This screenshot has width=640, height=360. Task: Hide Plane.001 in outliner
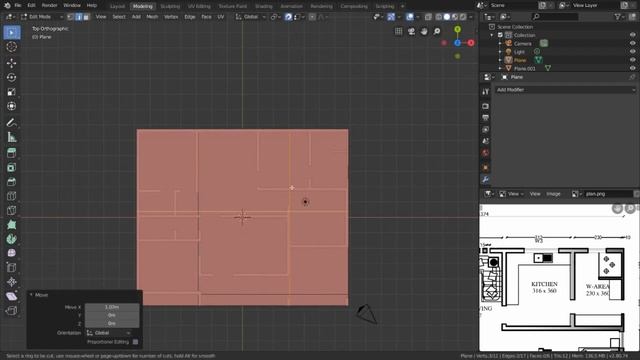(x=632, y=68)
